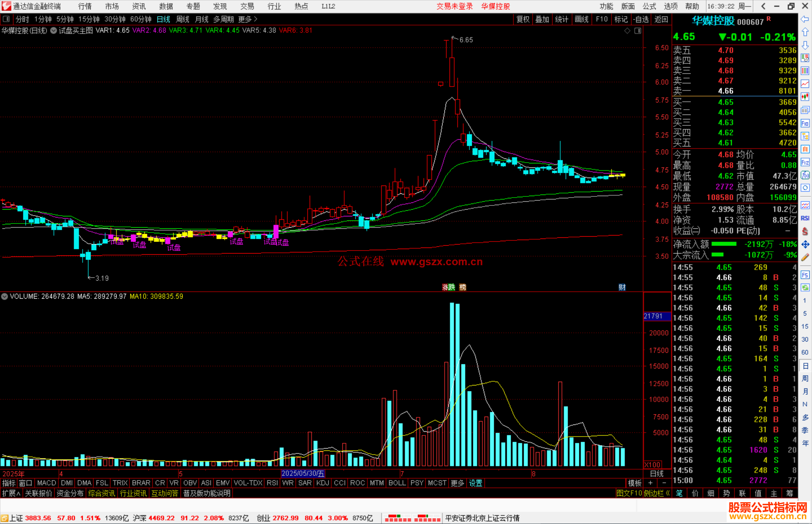The height and width of the screenshot is (524, 812).
Task: Open the colored quote list grid icon
Action: coord(805,71)
